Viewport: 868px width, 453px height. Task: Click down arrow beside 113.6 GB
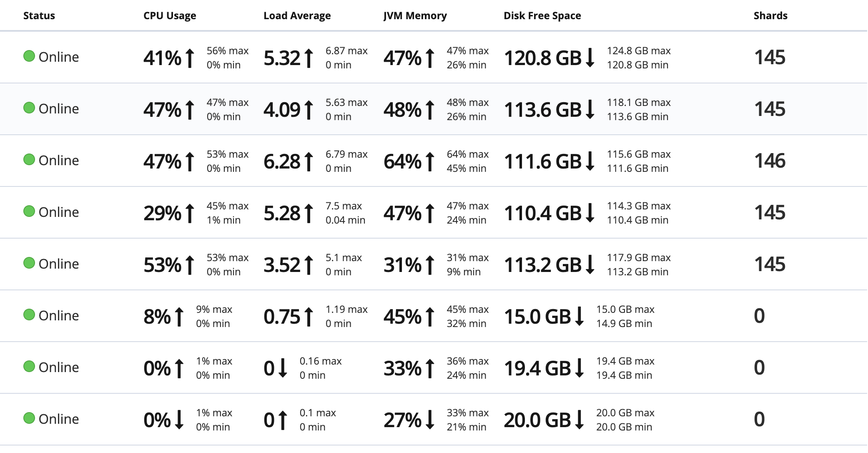click(590, 110)
